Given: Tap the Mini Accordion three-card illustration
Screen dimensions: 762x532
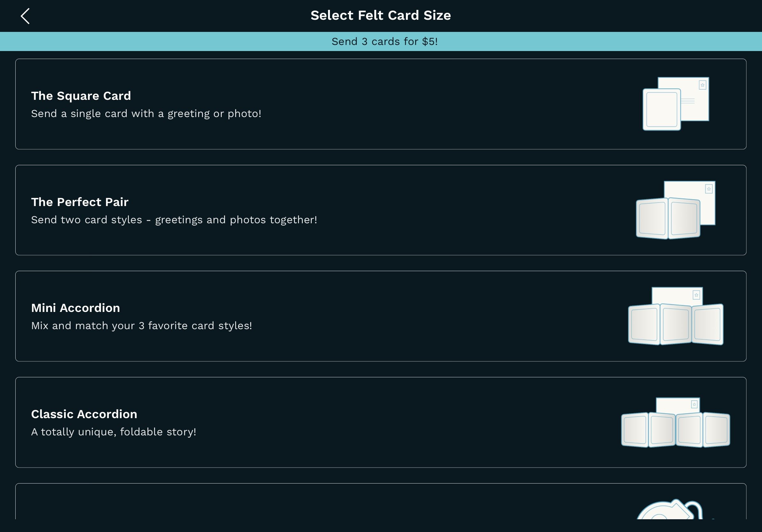Looking at the screenshot, I should (676, 316).
